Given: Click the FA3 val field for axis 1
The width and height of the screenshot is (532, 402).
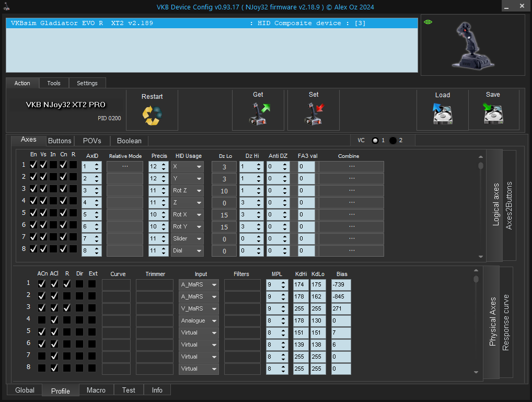Looking at the screenshot, I should click(x=306, y=166).
